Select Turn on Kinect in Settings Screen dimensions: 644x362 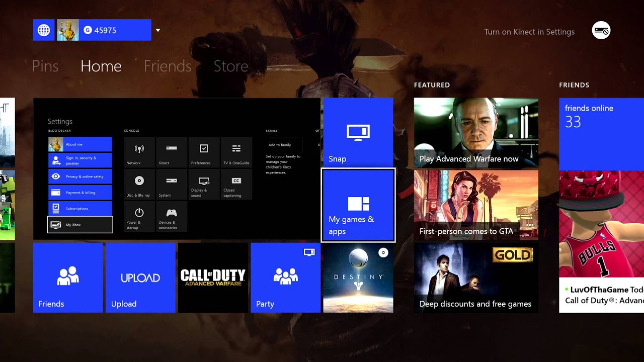[x=529, y=32]
